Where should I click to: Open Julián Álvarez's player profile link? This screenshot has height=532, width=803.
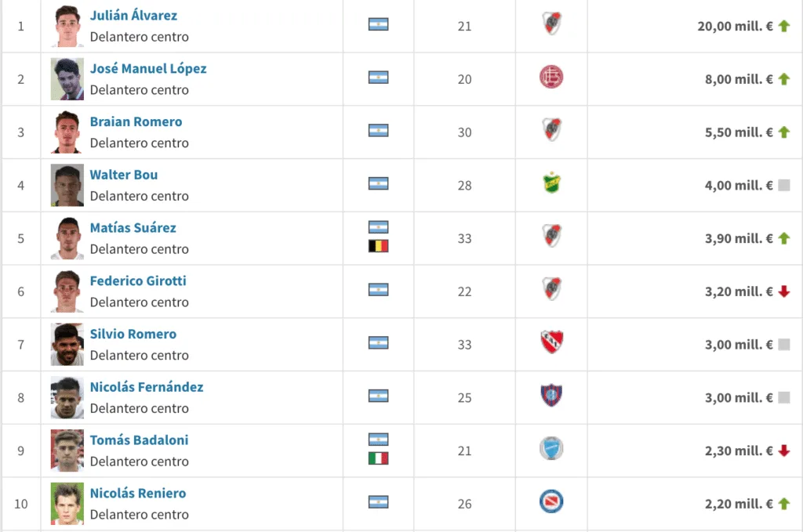[133, 16]
